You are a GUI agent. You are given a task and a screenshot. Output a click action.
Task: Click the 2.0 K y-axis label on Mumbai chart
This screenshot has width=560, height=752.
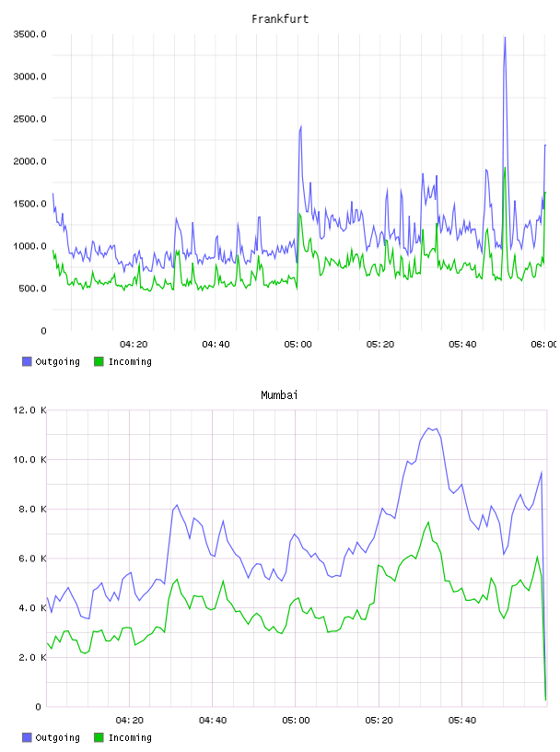tap(32, 657)
